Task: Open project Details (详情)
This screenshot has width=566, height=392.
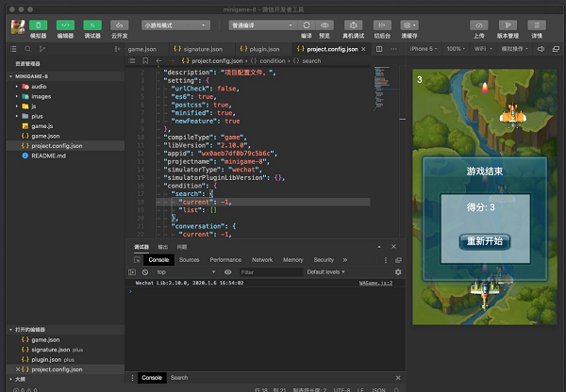Action: (x=537, y=25)
